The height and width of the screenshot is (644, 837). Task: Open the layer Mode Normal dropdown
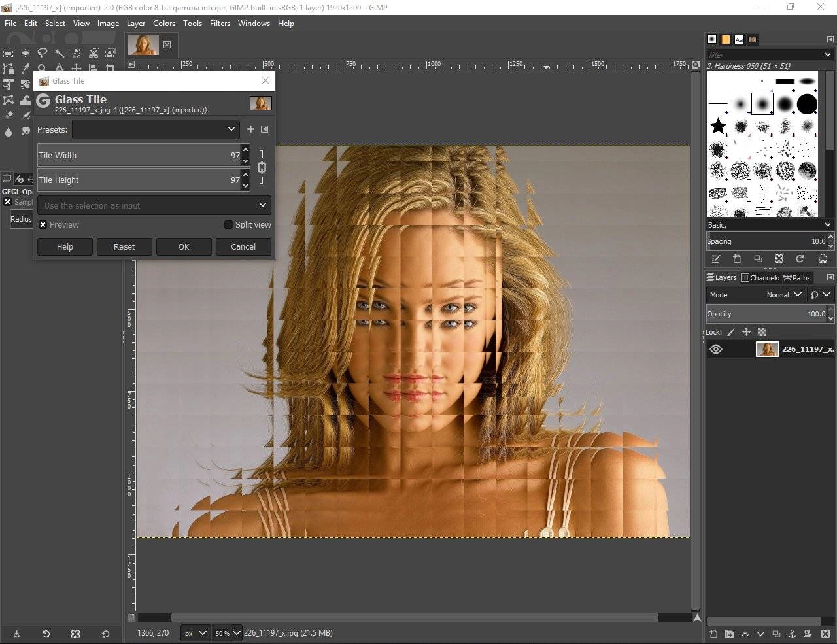coord(755,295)
